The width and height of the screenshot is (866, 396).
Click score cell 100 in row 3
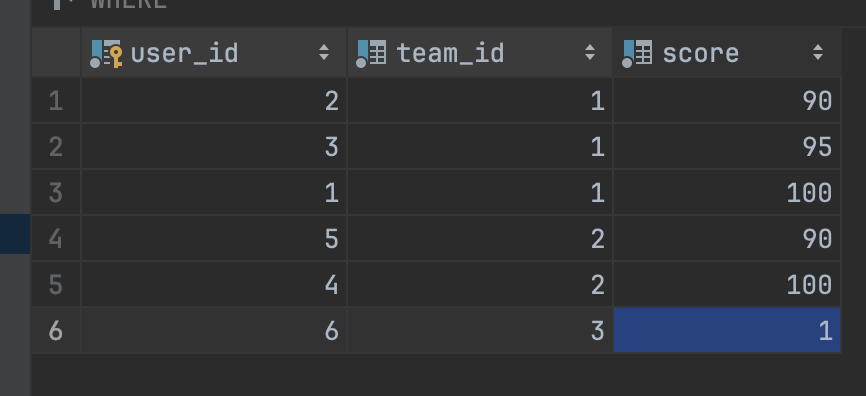(x=727, y=192)
